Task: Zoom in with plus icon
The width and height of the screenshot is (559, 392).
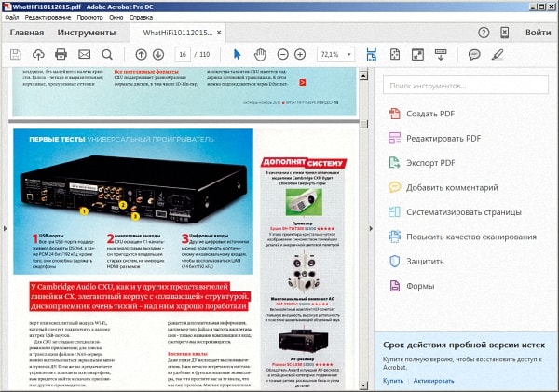Action: tap(300, 55)
